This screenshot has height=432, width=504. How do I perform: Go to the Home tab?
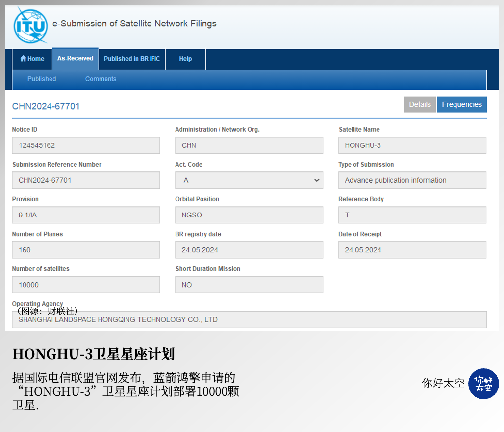(x=32, y=59)
